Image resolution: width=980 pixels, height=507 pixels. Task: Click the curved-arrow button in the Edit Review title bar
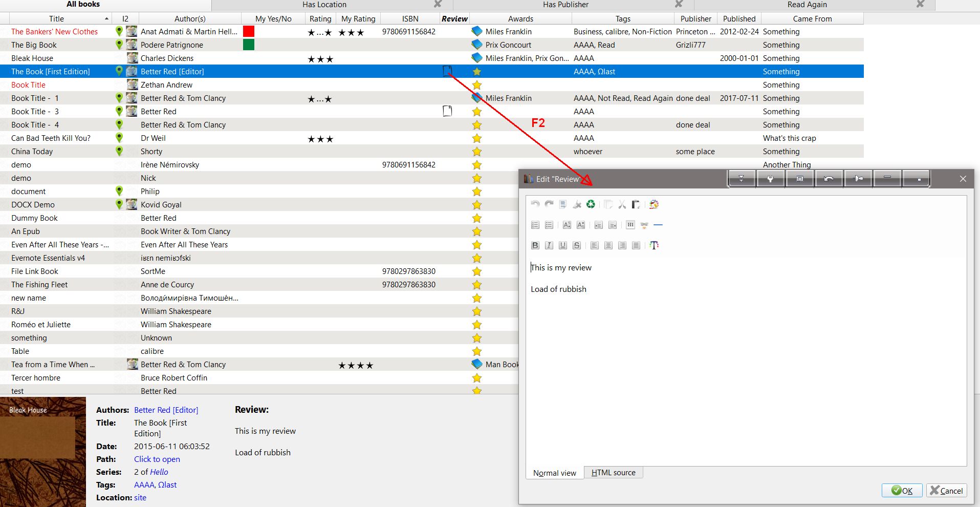(829, 179)
